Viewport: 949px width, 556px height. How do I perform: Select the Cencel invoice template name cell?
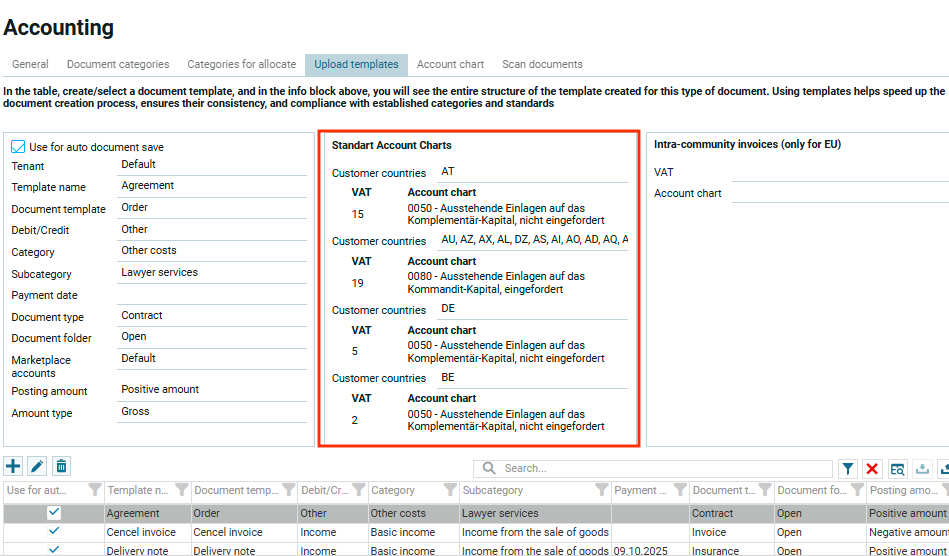146,532
